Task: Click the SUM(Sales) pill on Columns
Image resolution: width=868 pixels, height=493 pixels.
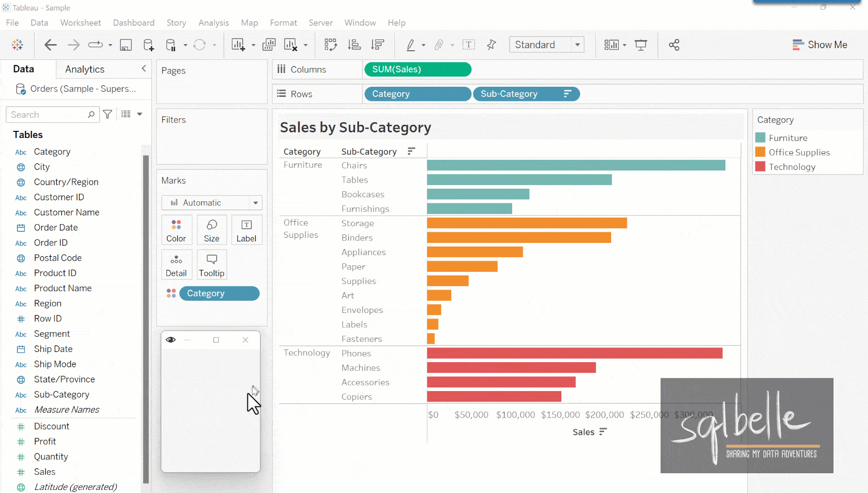Action: click(418, 69)
